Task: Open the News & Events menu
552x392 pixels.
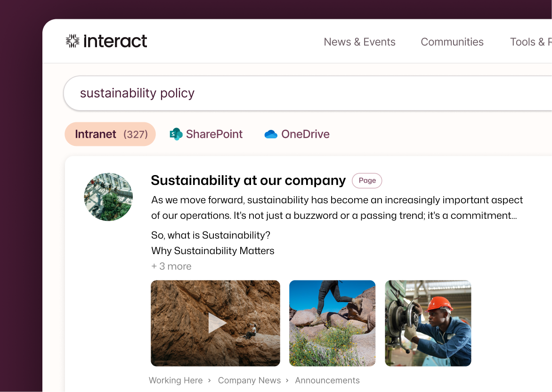Action: pyautogui.click(x=359, y=42)
